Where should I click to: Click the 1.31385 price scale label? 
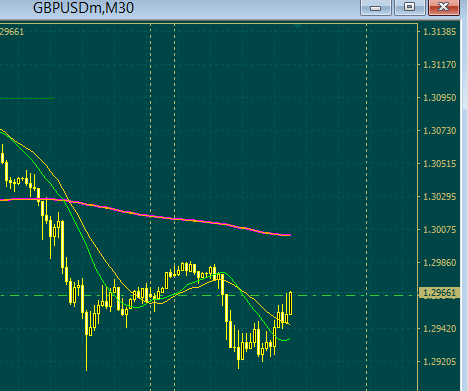[439, 32]
